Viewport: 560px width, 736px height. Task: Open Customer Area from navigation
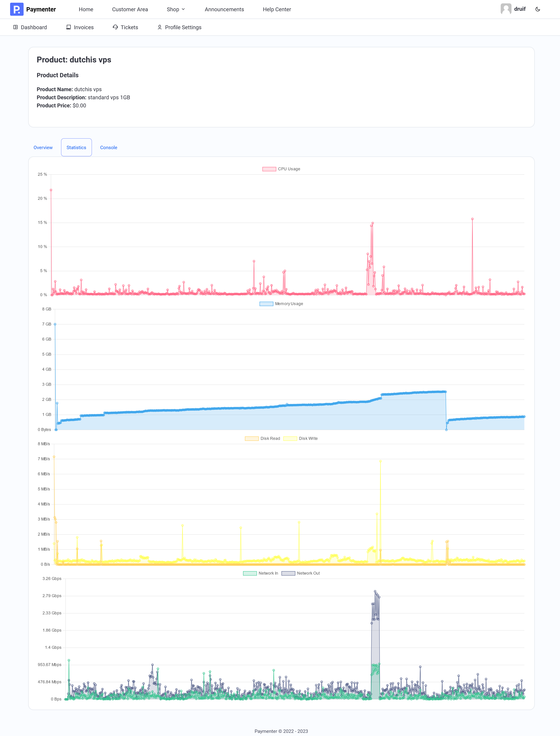(130, 9)
